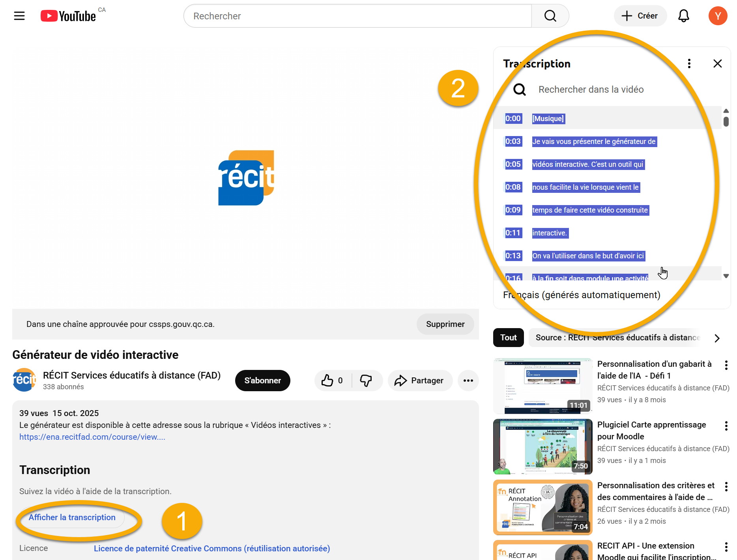
Task: Click the search magnifier button
Action: pos(550,16)
